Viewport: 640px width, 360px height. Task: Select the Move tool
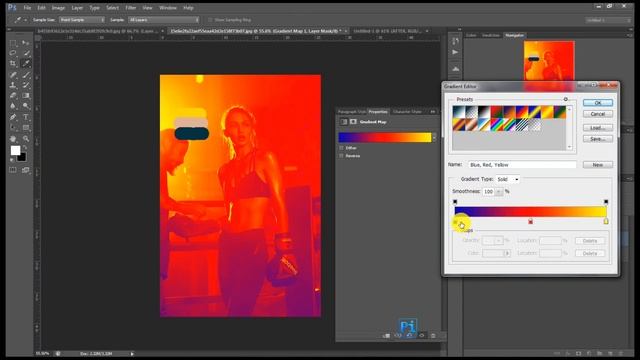click(x=26, y=43)
